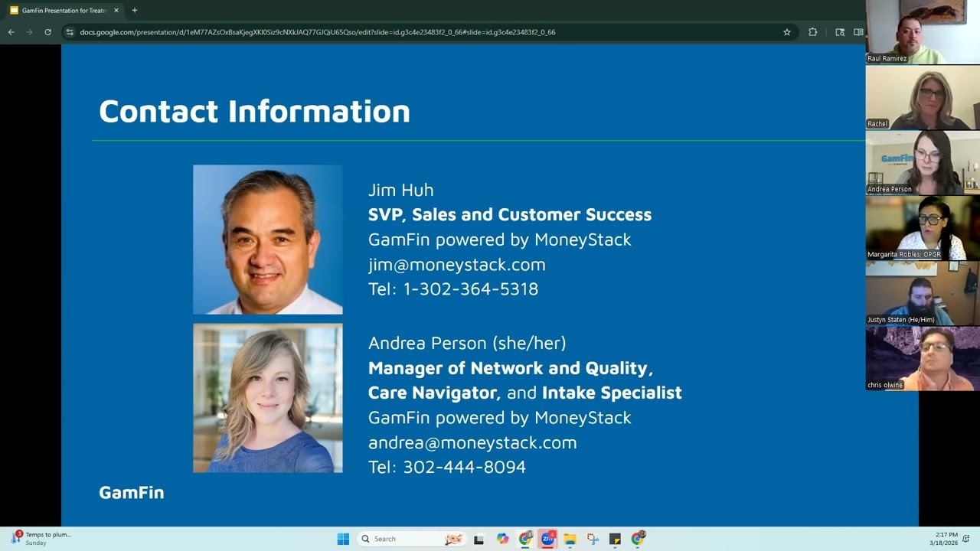Select Margarita Robles' video tile

923,228
